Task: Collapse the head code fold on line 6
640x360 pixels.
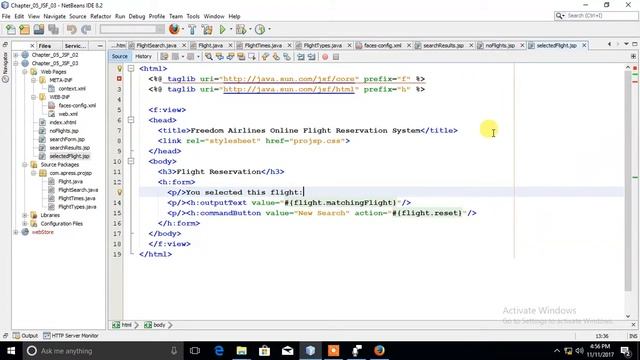Action: (131, 120)
